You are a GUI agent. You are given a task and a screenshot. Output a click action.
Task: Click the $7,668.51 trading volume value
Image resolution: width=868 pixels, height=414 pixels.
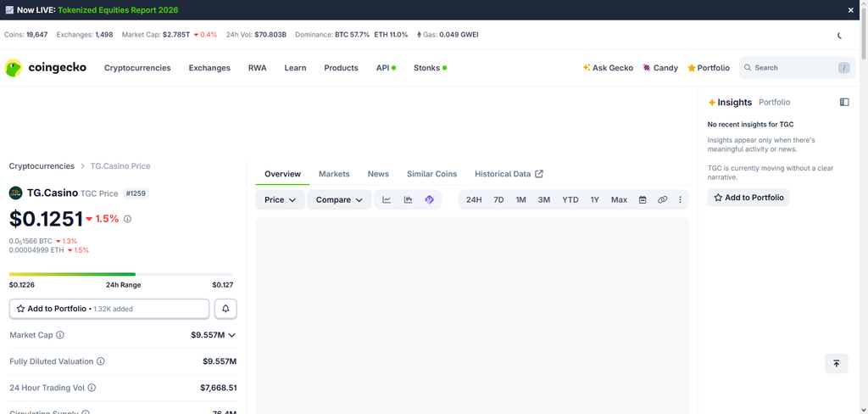click(219, 388)
